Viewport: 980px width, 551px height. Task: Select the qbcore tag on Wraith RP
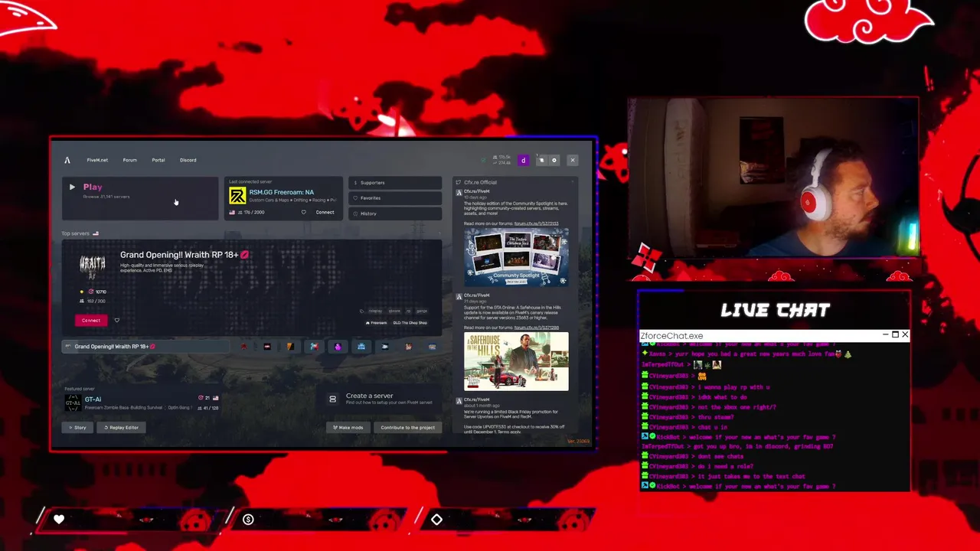pyautogui.click(x=395, y=311)
